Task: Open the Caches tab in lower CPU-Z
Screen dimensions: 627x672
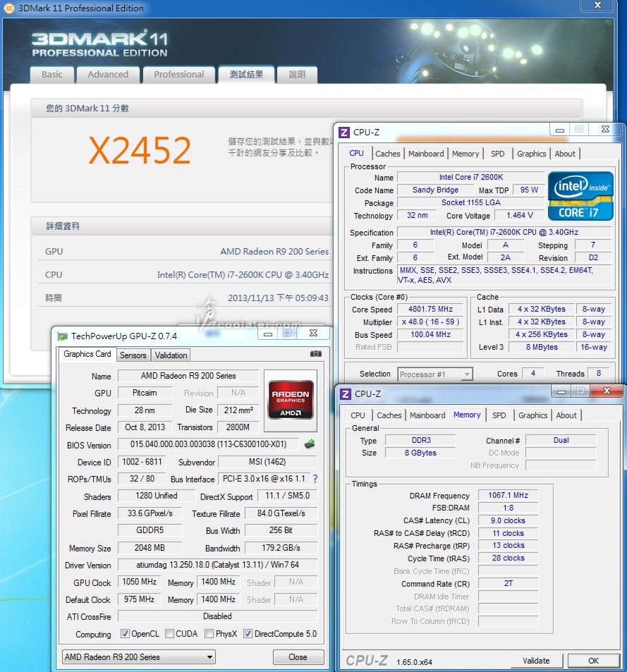Action: tap(389, 415)
